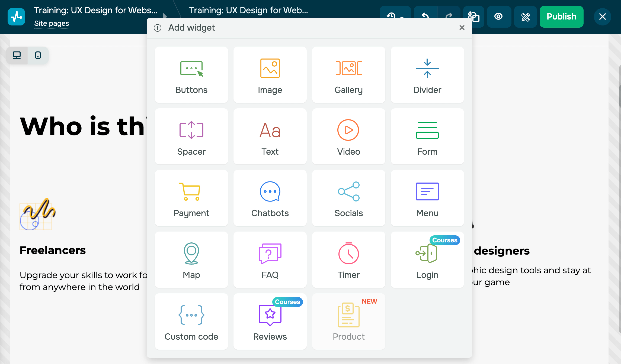
Task: Click the Publish button
Action: 561,17
